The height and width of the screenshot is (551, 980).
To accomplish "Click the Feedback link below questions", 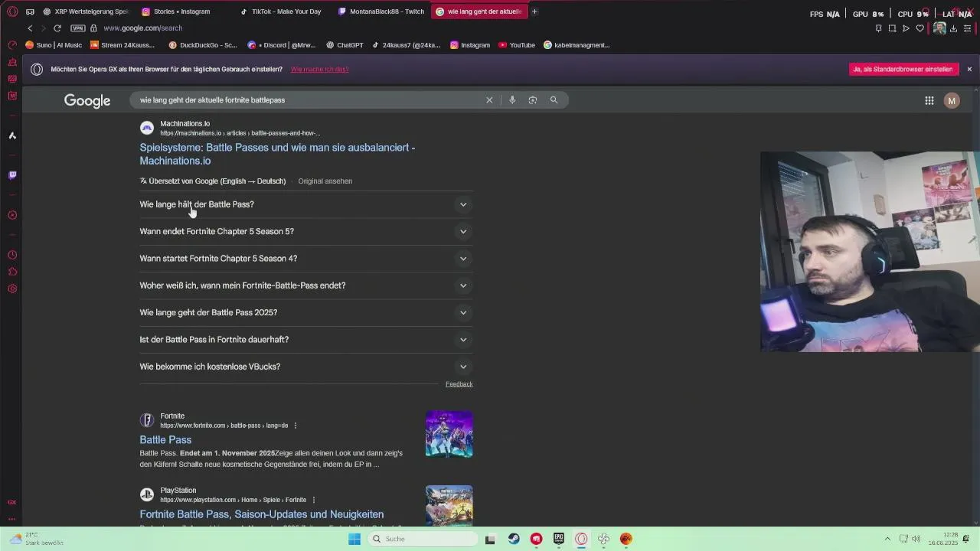I will [x=459, y=384].
